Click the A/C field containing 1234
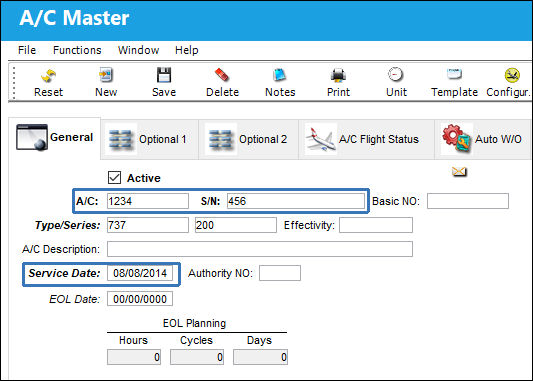Image resolution: width=533 pixels, height=381 pixels. pyautogui.click(x=148, y=201)
